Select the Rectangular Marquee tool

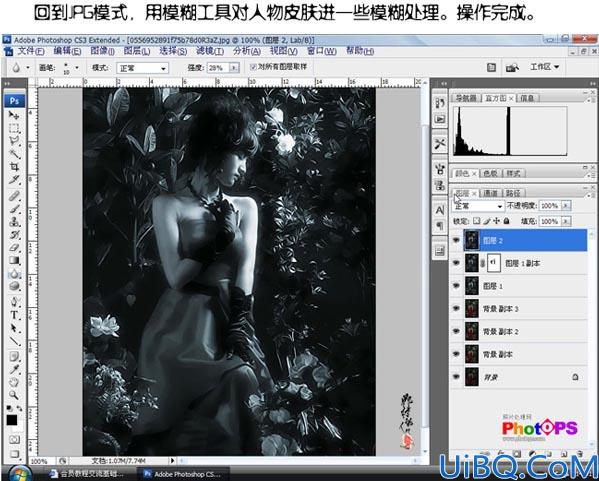coord(14,128)
